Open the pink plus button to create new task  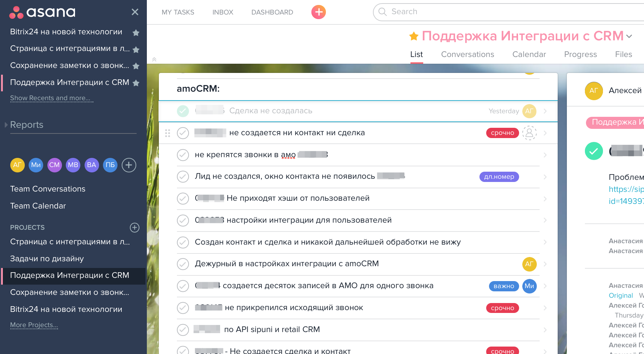pos(318,12)
